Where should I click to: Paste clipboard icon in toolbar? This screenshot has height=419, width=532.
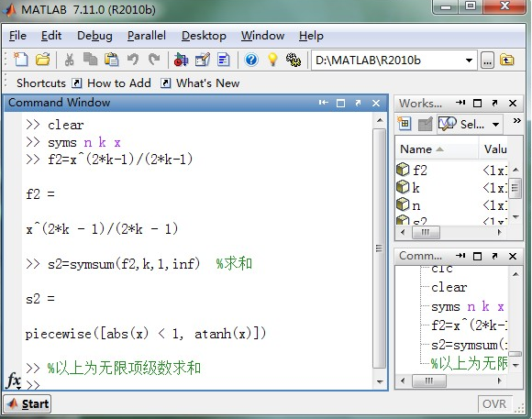click(x=111, y=60)
